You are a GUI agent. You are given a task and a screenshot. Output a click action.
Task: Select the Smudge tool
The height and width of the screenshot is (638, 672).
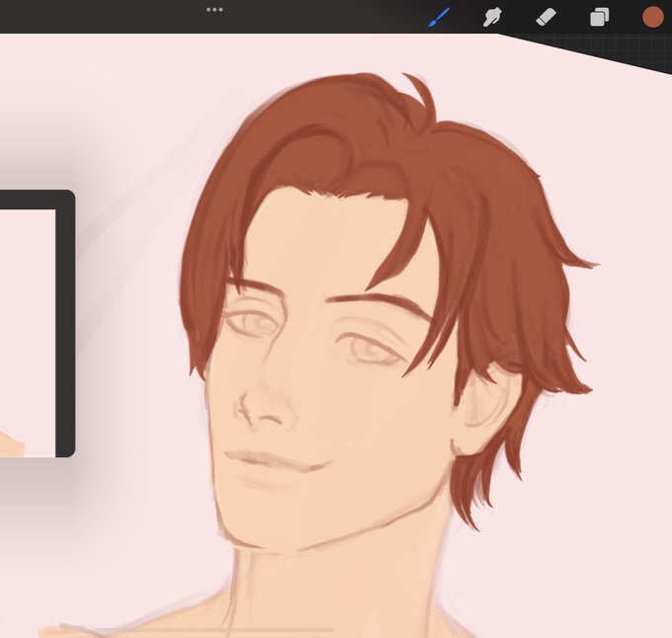(492, 17)
